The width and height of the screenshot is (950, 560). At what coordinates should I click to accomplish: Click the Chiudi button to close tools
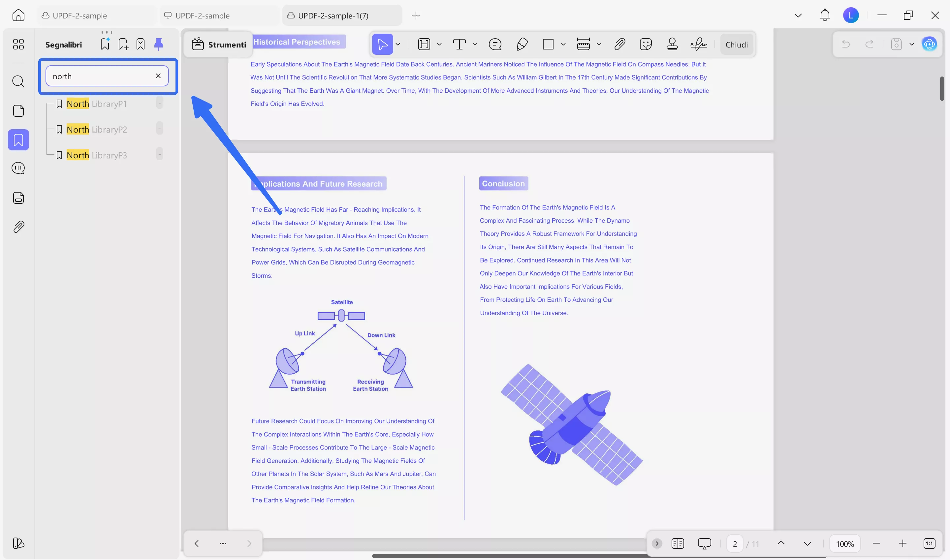[736, 44]
